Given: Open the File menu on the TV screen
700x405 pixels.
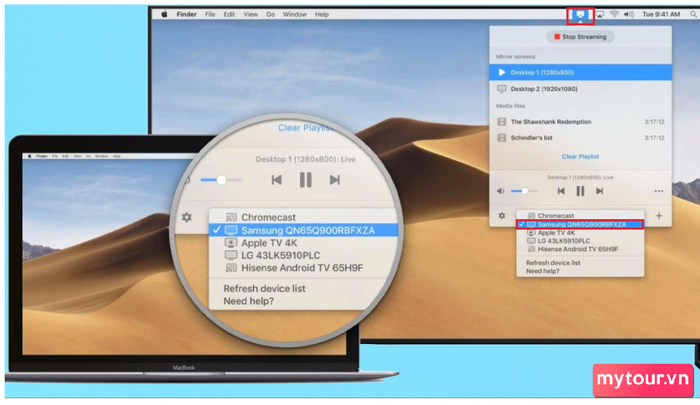Looking at the screenshot, I should 210,14.
